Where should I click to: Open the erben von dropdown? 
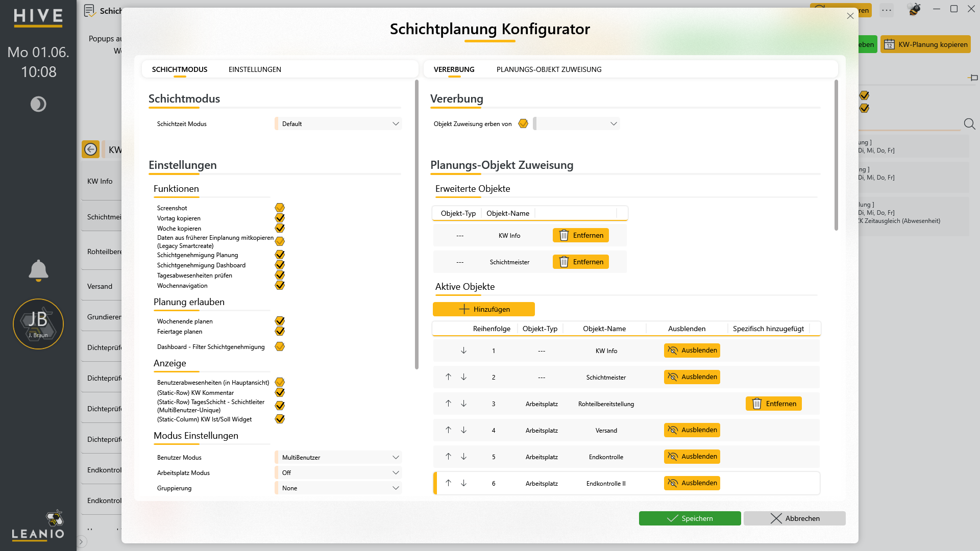pyautogui.click(x=577, y=123)
